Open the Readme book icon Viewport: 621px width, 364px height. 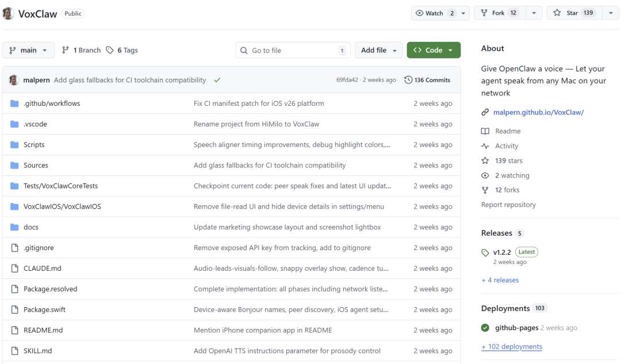point(485,131)
